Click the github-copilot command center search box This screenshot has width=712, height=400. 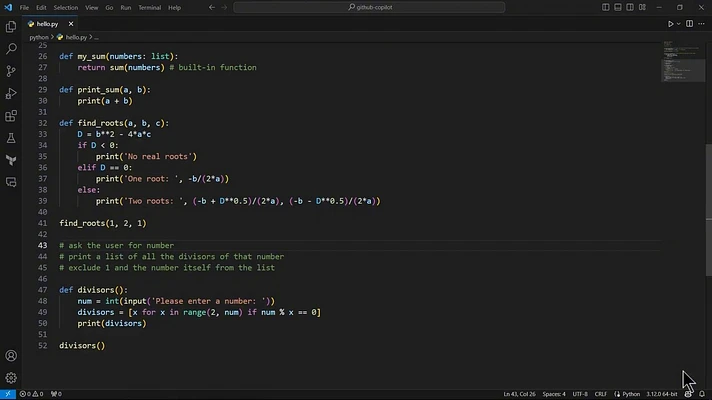369,7
